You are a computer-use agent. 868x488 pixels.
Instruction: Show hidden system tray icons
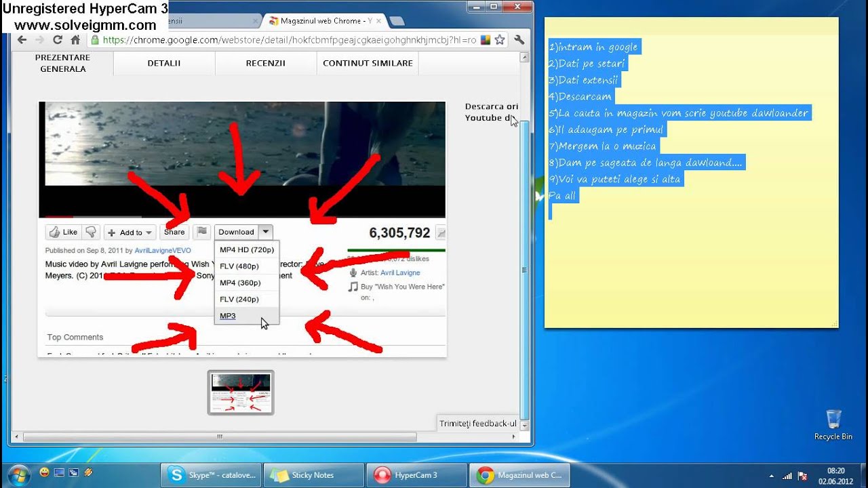(772, 476)
